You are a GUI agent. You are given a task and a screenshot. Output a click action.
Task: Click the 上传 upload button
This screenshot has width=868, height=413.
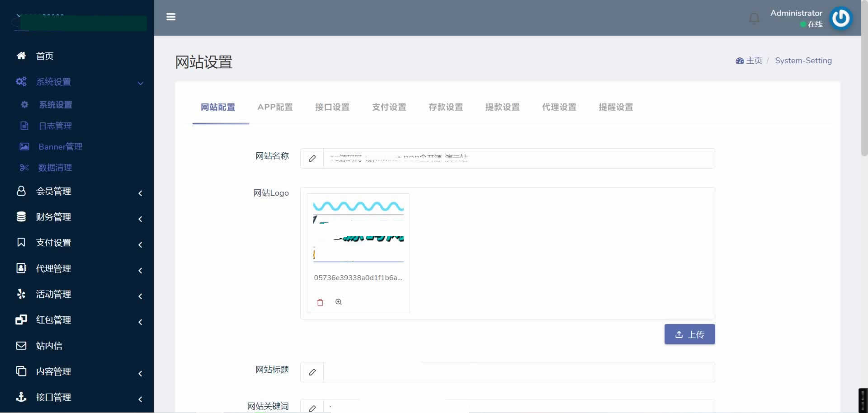pyautogui.click(x=689, y=334)
